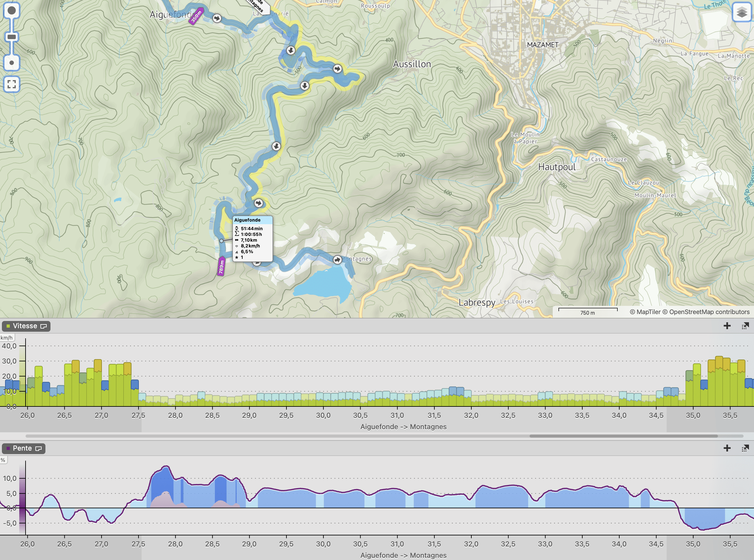This screenshot has height=560, width=754.
Task: Click the 350m altitude marker near Aiguefonde
Action: click(x=196, y=16)
